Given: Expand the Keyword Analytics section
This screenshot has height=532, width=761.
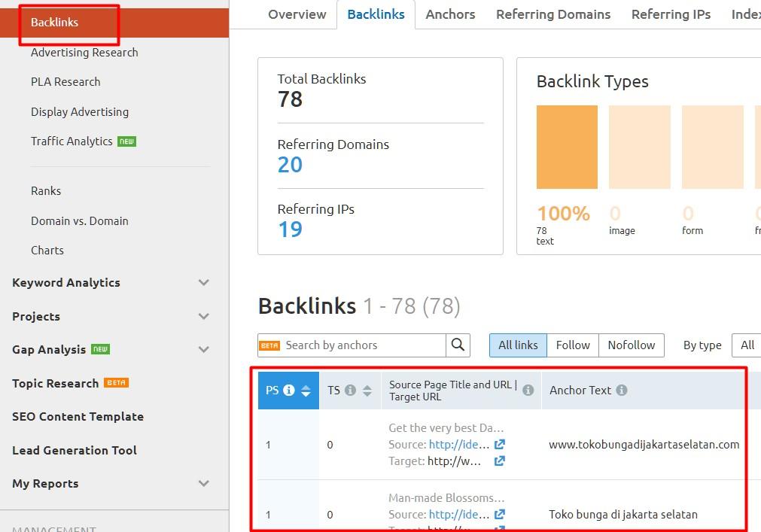Looking at the screenshot, I should (x=203, y=283).
